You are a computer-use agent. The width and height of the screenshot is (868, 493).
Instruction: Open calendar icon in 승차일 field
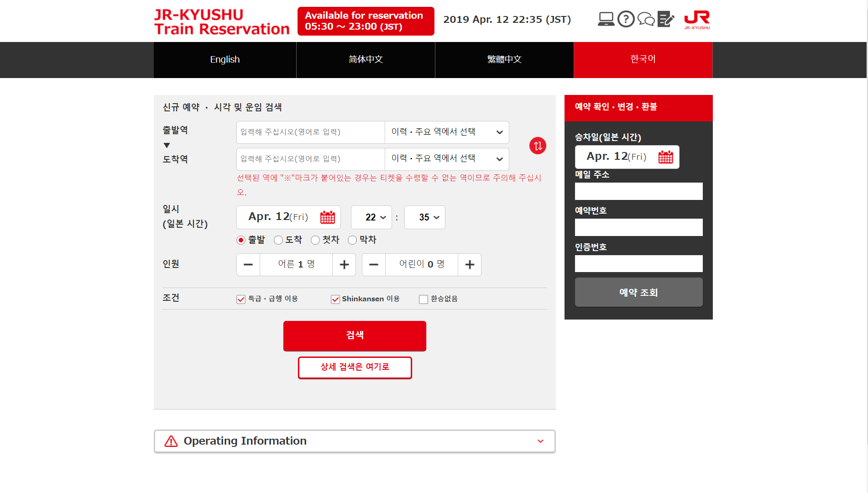click(x=666, y=157)
